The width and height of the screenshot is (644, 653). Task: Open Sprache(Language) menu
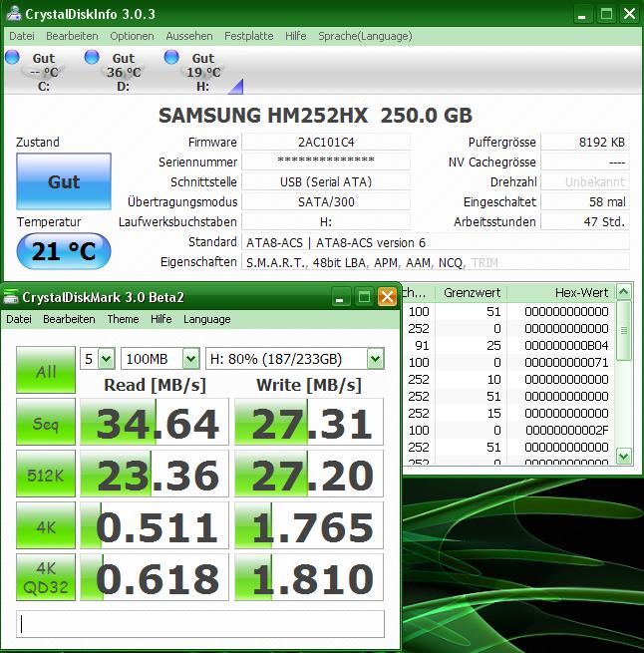pyautogui.click(x=365, y=36)
